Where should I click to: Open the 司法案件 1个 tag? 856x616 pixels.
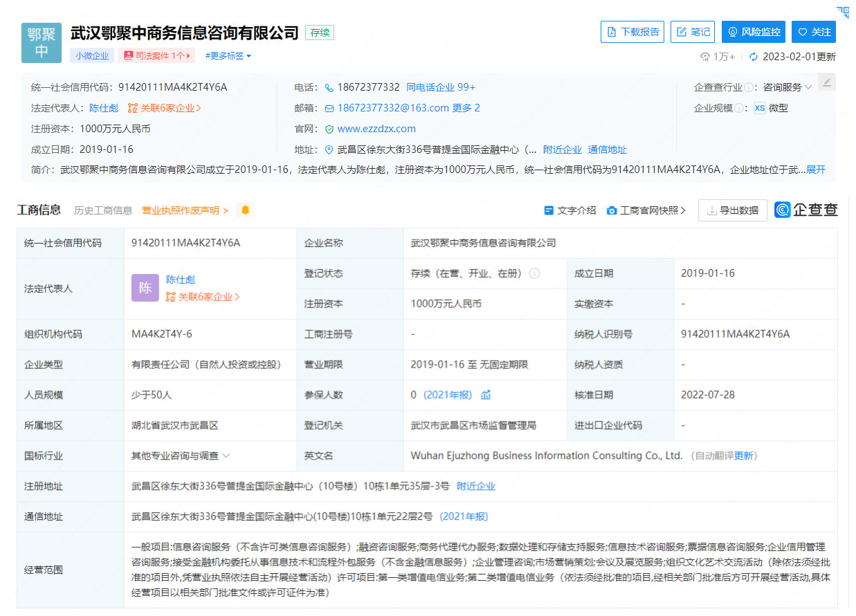coord(157,56)
